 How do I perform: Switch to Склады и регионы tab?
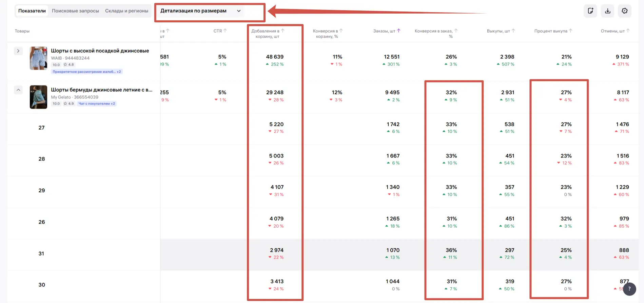click(x=126, y=11)
